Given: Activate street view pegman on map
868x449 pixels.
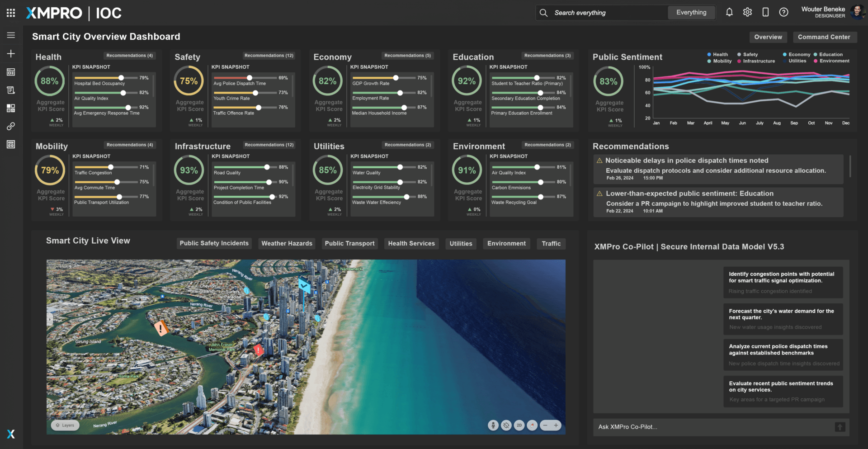Looking at the screenshot, I should 493,425.
